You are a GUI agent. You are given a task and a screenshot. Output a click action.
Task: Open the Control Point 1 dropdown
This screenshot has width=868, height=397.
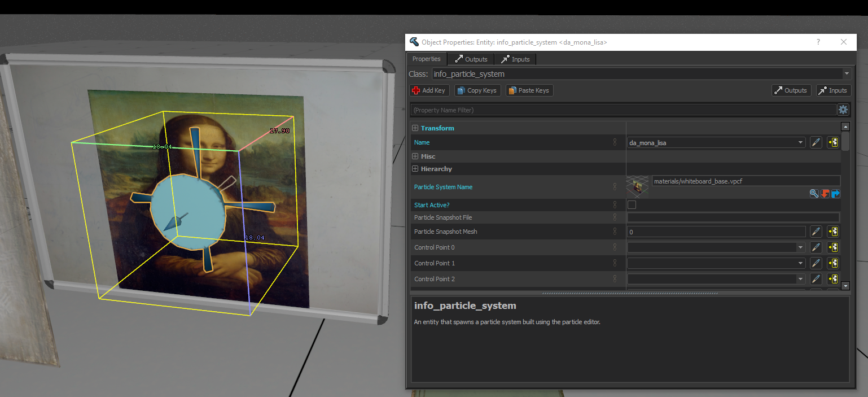coord(800,263)
